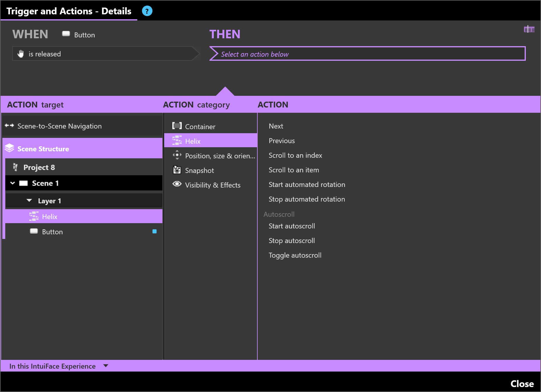
Task: Pick the Scroll to an index action
Action: pyautogui.click(x=295, y=155)
